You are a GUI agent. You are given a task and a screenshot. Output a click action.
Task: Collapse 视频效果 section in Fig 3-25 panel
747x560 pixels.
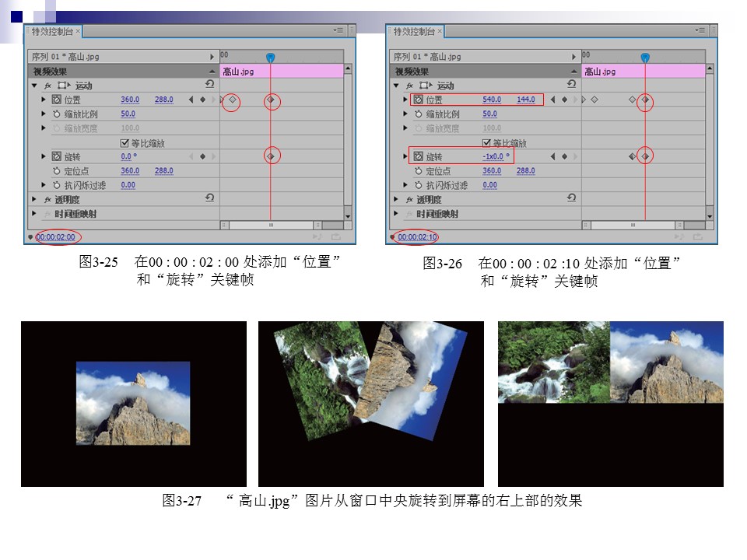click(x=212, y=72)
